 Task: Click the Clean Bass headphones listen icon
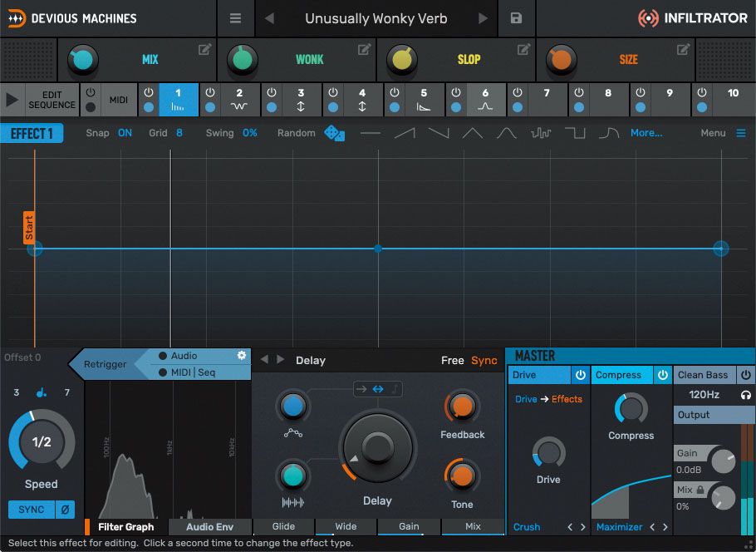pos(745,395)
